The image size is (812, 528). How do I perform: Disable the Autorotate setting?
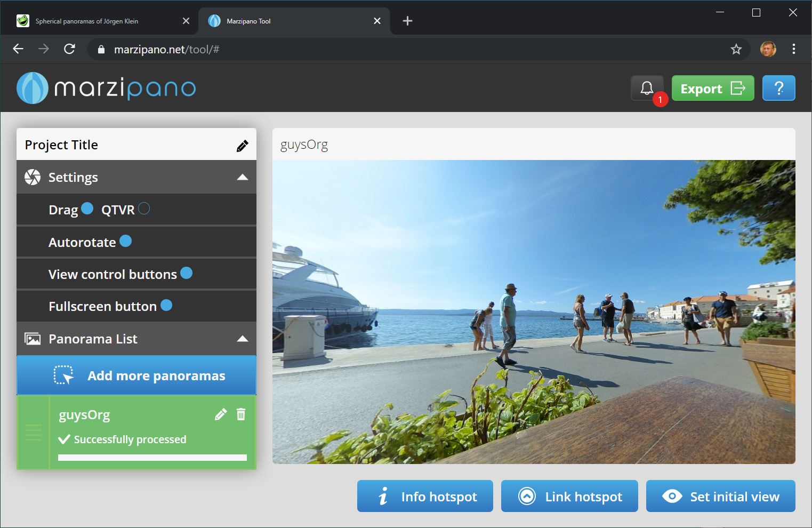pyautogui.click(x=126, y=241)
